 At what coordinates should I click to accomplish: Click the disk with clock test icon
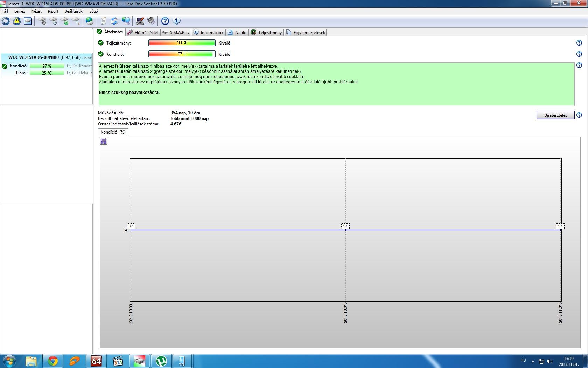pyautogui.click(x=53, y=21)
